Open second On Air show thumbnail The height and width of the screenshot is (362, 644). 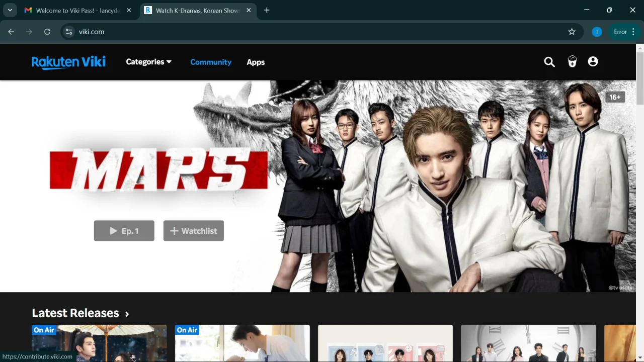(243, 343)
